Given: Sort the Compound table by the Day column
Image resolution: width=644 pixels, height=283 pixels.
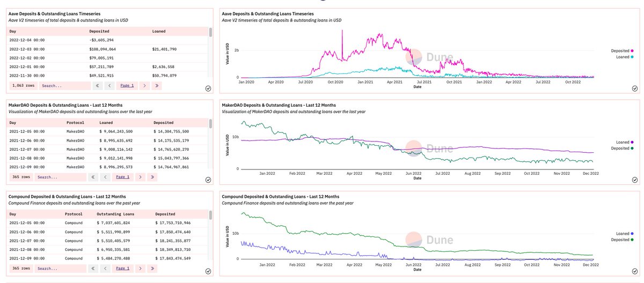Looking at the screenshot, I should [13, 214].
